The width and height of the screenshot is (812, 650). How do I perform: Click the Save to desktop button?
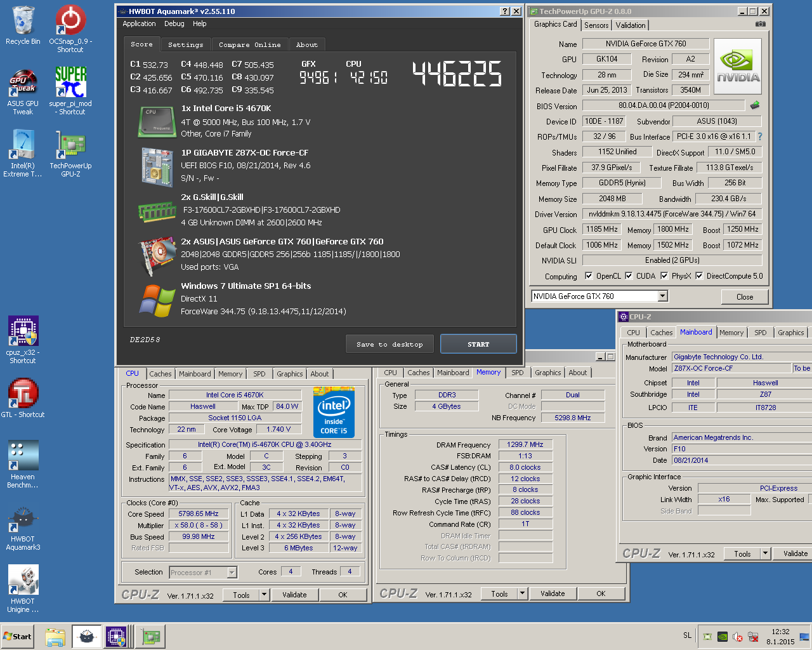(390, 344)
